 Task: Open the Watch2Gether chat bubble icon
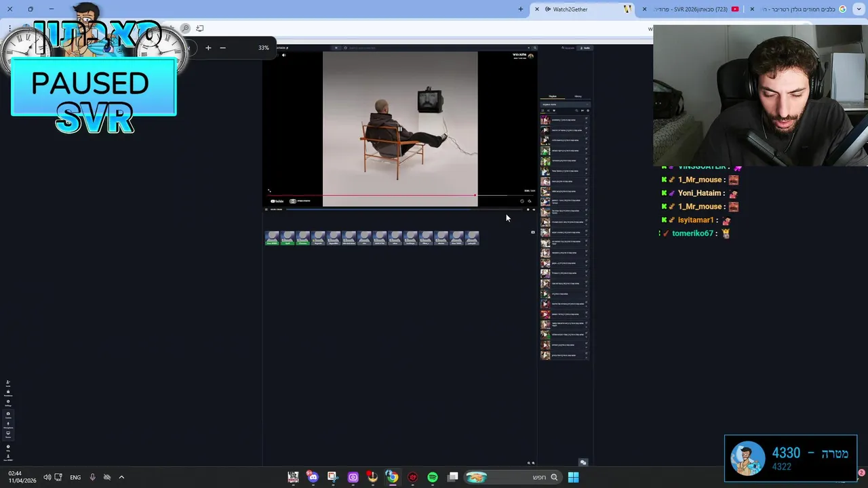pos(583,462)
